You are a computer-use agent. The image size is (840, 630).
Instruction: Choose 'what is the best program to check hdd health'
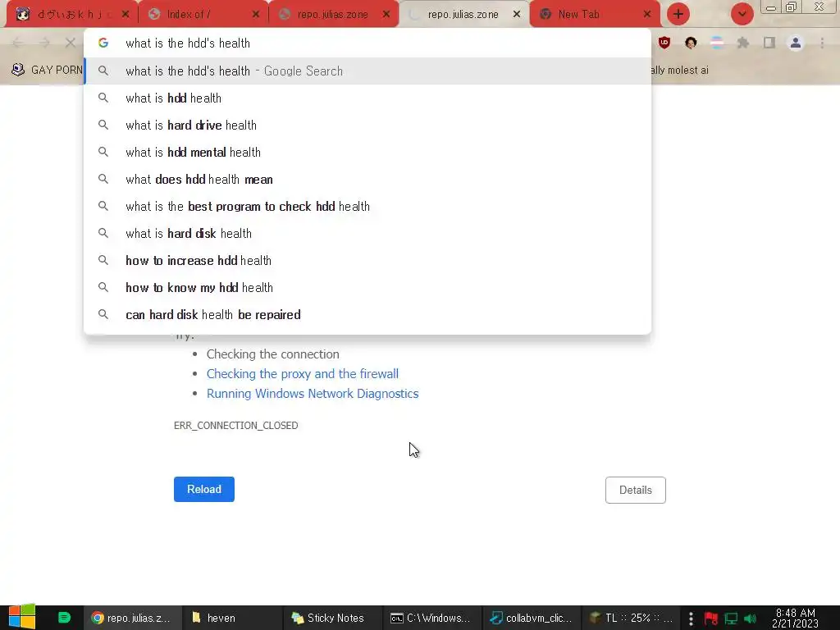(367, 206)
